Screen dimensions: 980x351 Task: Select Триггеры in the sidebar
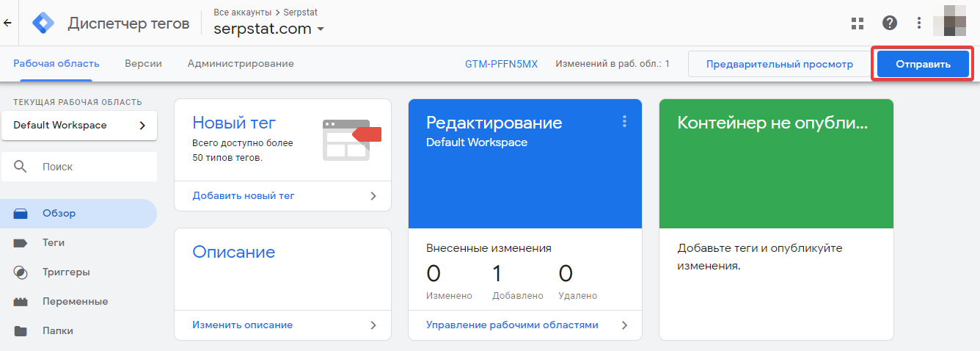tap(78, 272)
